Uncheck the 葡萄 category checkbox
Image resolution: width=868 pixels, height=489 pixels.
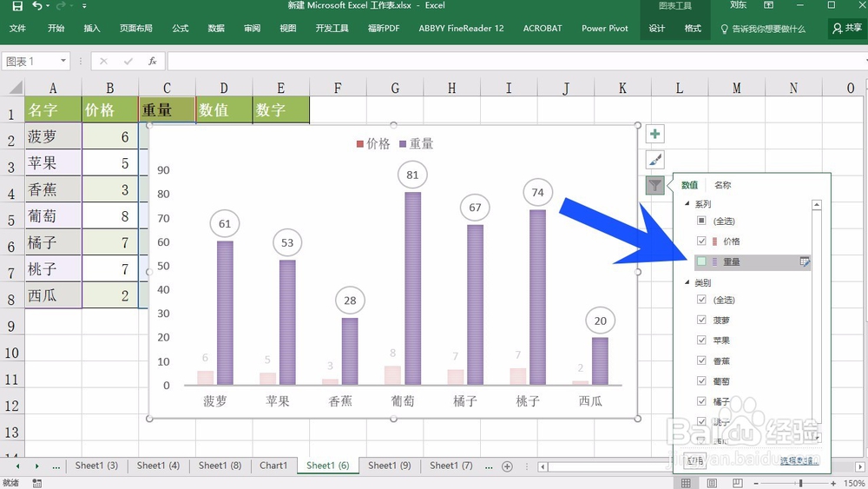point(701,380)
